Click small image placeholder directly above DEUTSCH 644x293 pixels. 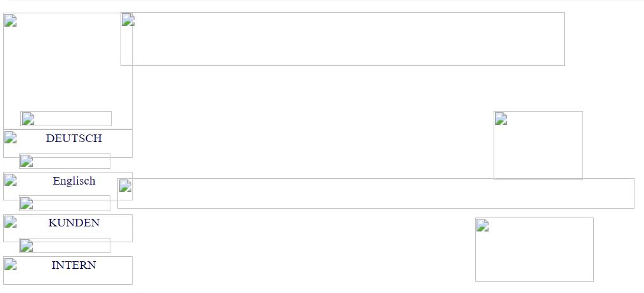tap(66, 119)
